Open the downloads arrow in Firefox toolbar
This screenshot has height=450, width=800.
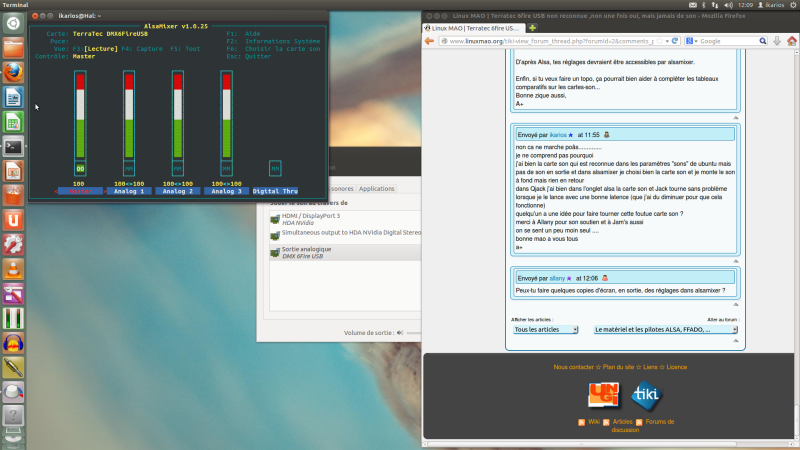point(774,41)
